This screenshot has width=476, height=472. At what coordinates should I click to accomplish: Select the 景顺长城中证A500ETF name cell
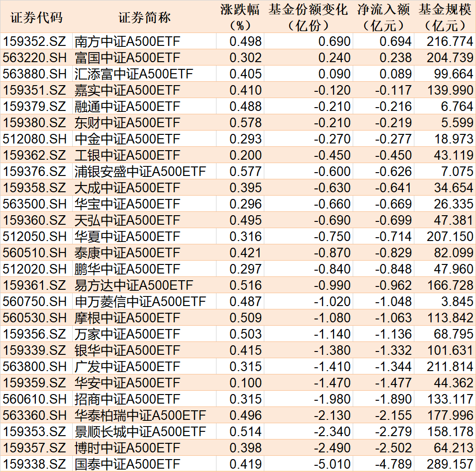144,431
